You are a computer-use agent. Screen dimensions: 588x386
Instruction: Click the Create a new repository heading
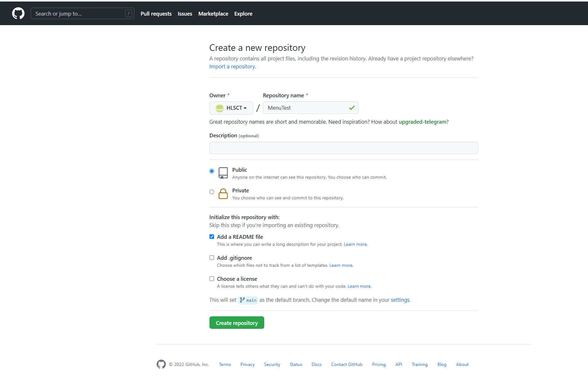[257, 48]
